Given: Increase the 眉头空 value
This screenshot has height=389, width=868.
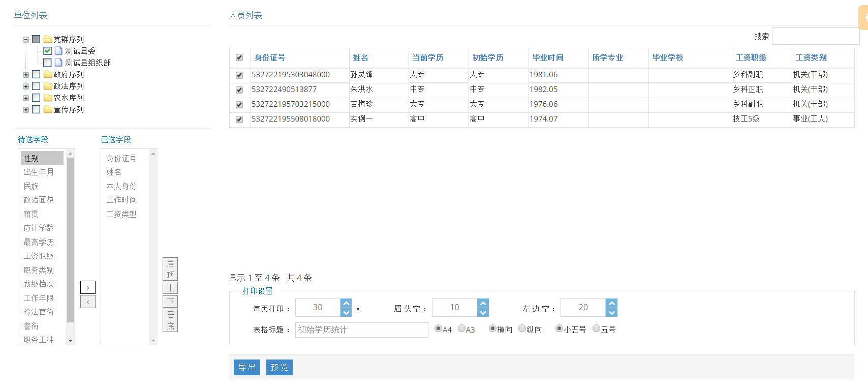Looking at the screenshot, I should click(x=483, y=303).
